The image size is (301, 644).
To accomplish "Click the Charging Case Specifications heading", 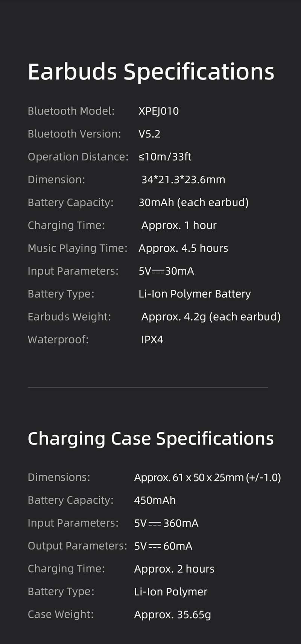I will click(x=150, y=439).
